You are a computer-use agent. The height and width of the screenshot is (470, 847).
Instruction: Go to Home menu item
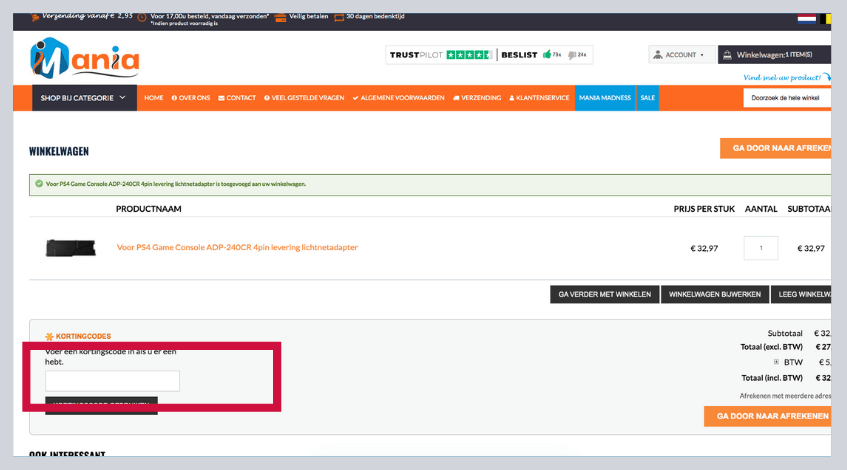[153, 98]
